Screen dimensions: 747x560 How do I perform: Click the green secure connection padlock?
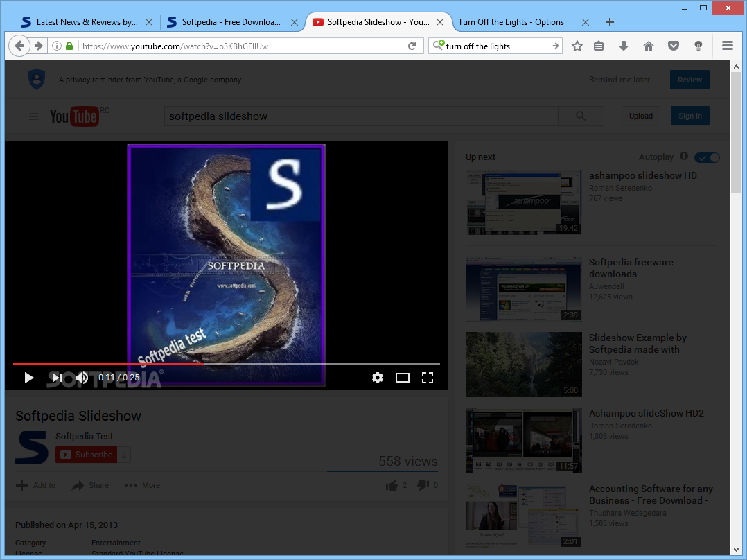[69, 46]
